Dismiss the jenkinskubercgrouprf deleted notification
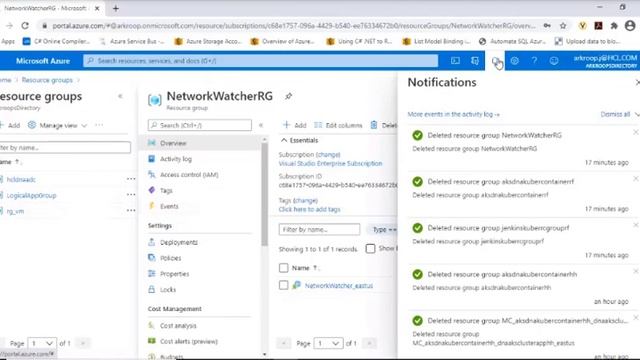Screen dimensions: 640x360 tap(636, 225)
